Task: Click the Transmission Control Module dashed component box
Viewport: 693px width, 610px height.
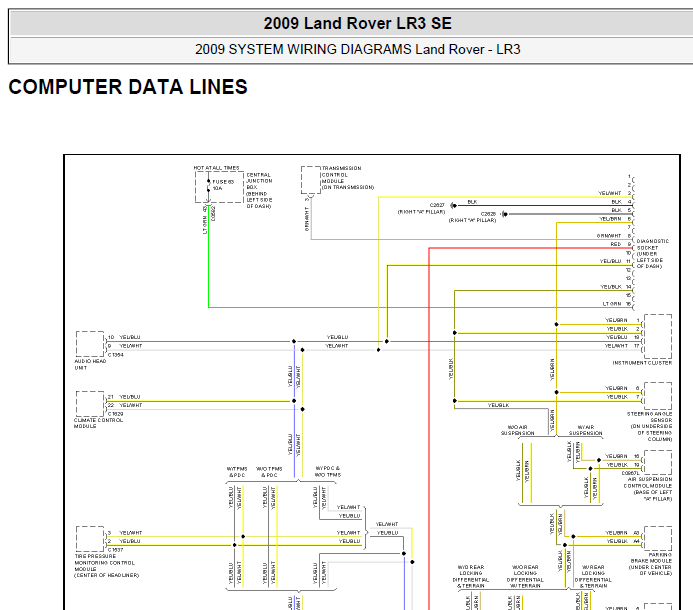Action: 311,180
